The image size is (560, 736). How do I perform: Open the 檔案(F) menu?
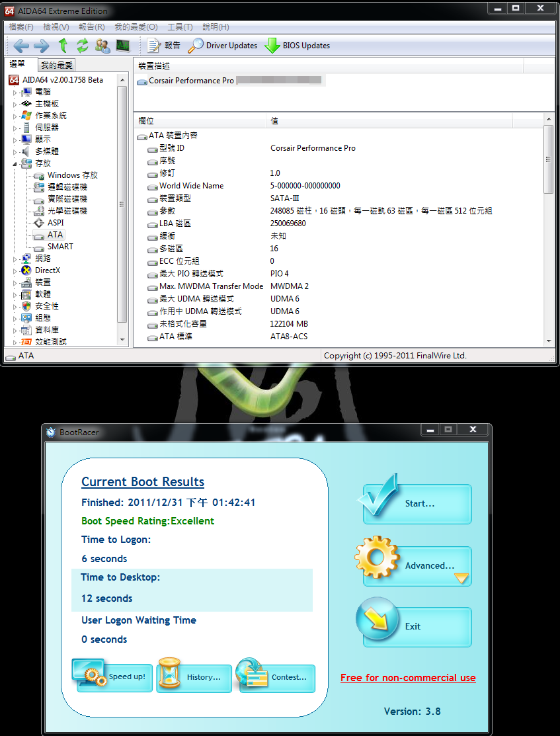pos(21,27)
